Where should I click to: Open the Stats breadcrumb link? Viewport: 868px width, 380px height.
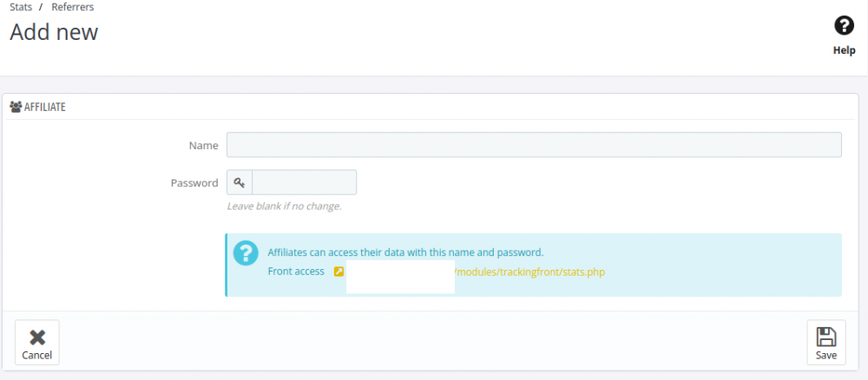(x=21, y=7)
